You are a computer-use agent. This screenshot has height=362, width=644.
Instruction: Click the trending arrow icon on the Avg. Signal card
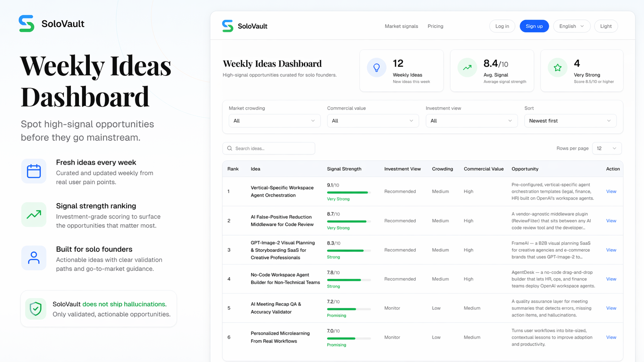tap(467, 68)
